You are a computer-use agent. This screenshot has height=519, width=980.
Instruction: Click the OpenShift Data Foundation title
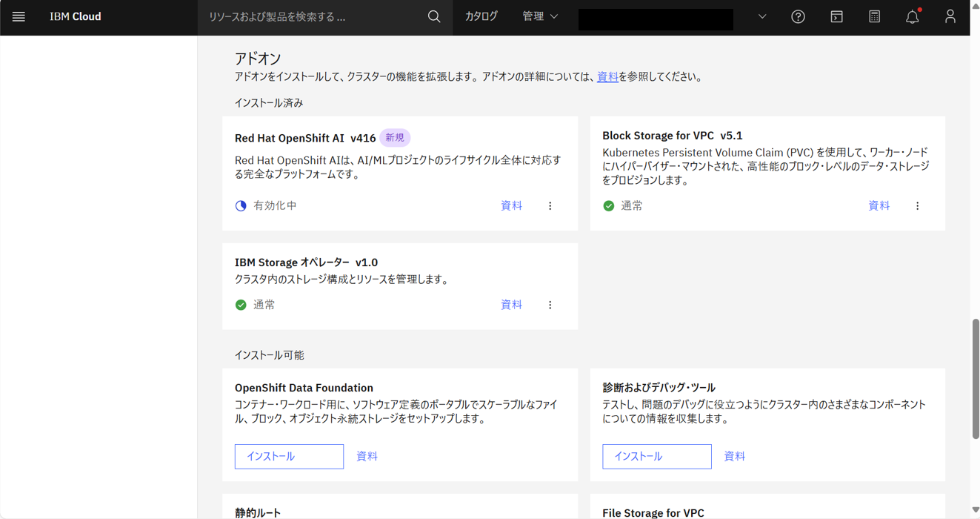coord(304,388)
